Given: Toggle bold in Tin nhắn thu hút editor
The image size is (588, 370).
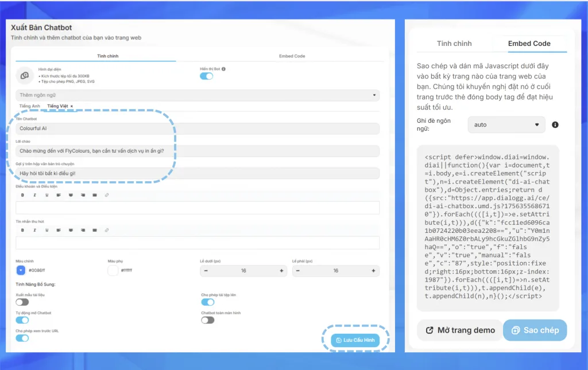Looking at the screenshot, I should click(x=22, y=230).
